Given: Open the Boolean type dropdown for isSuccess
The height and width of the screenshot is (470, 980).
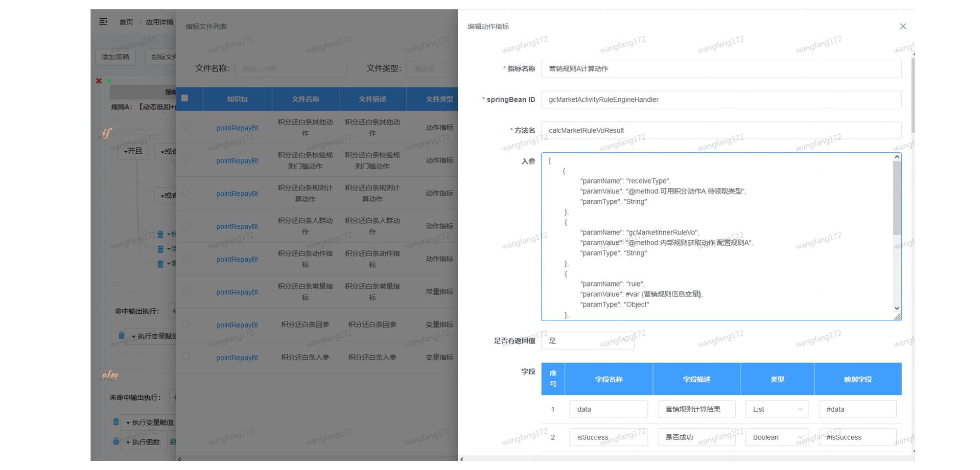Looking at the screenshot, I should tap(777, 437).
